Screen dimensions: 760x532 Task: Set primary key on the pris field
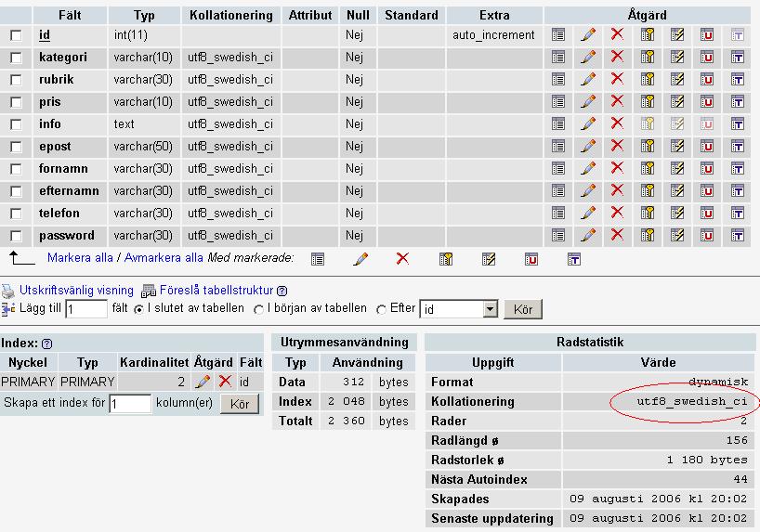point(648,102)
